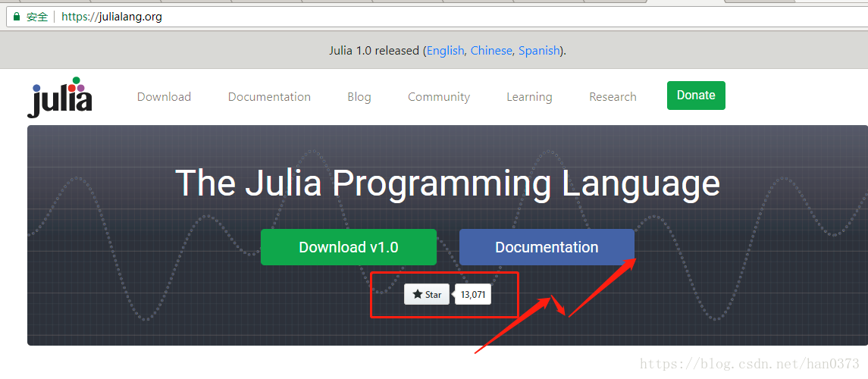Open the Spanish release announcement
The height and width of the screenshot is (379, 868).
[x=539, y=50]
